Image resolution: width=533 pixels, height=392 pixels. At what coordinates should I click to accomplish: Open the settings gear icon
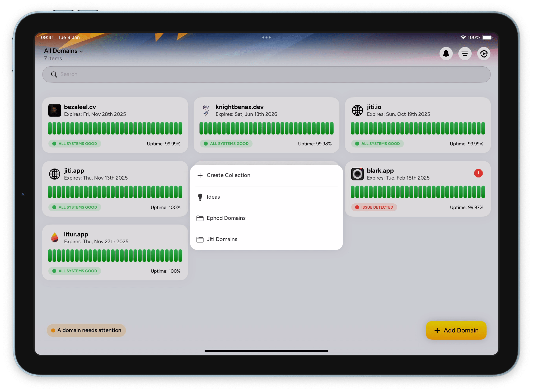[484, 54]
